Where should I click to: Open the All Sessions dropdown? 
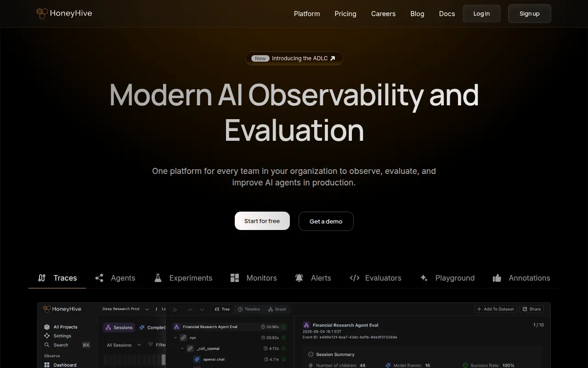pos(124,345)
